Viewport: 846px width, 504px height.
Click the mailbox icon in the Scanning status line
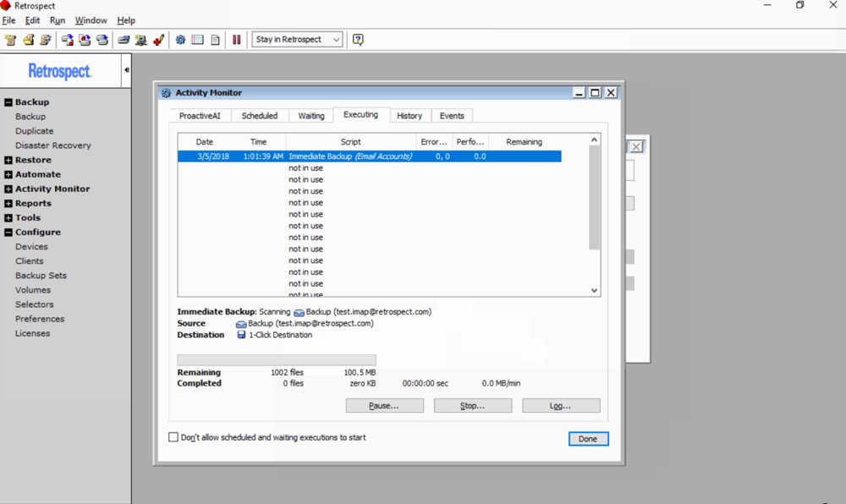click(x=299, y=313)
